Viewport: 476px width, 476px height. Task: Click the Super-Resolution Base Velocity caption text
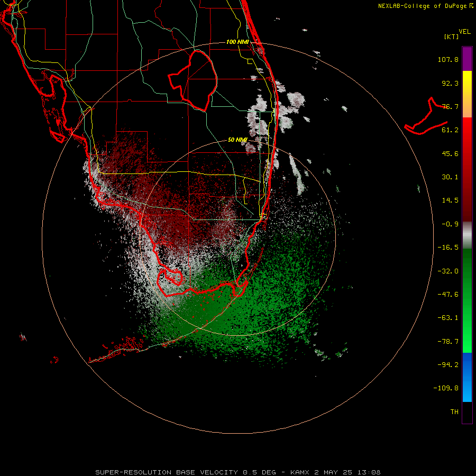(x=237, y=472)
